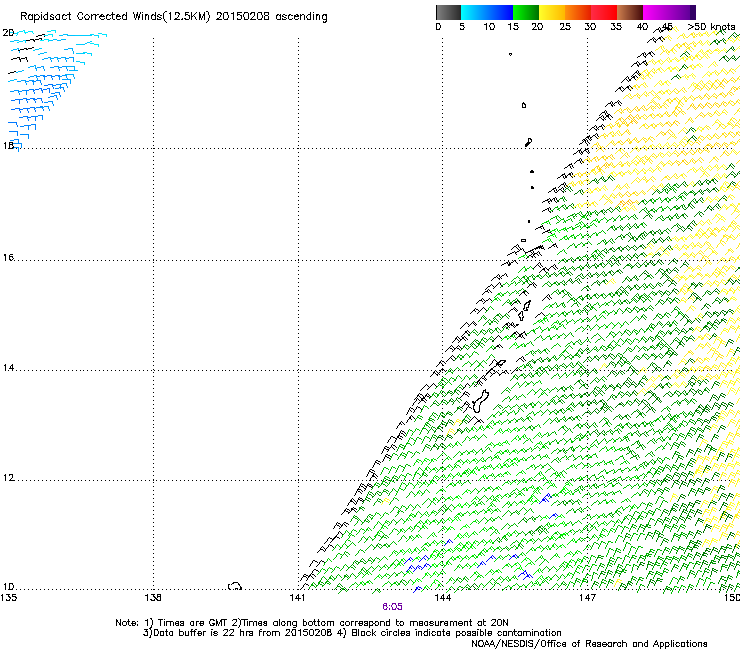Click the longitude '138' label on bottom axis
The height and width of the screenshot is (650, 740).
tap(153, 598)
